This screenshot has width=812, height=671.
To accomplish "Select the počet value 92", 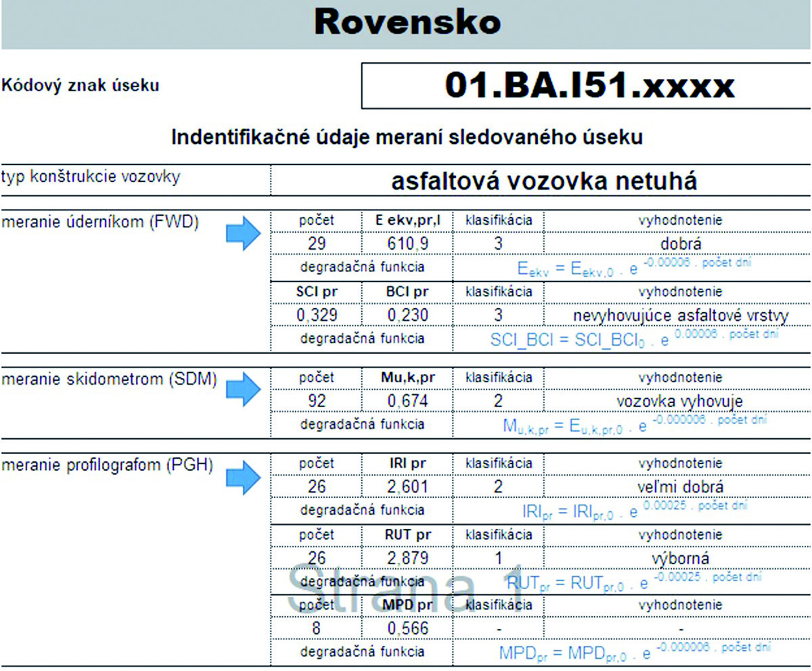I will (x=317, y=402).
